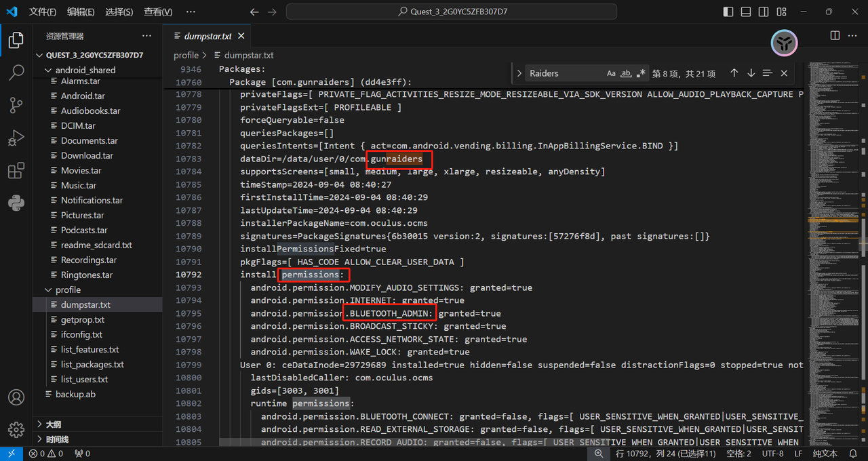Screen dimensions: 868x461
Task: Open the overflow menu ellipsis in menu bar
Action: [x=191, y=12]
